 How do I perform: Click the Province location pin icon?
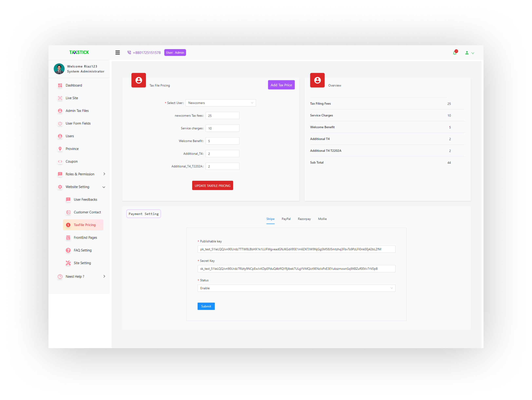coord(60,149)
